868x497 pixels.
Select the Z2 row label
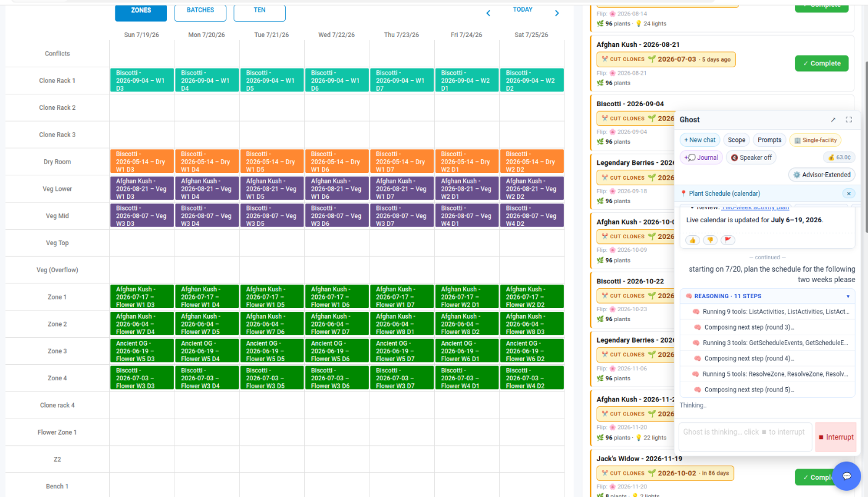57,460
